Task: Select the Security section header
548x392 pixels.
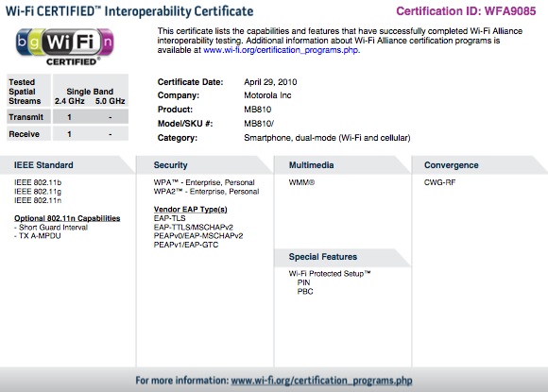Action: pyautogui.click(x=171, y=165)
